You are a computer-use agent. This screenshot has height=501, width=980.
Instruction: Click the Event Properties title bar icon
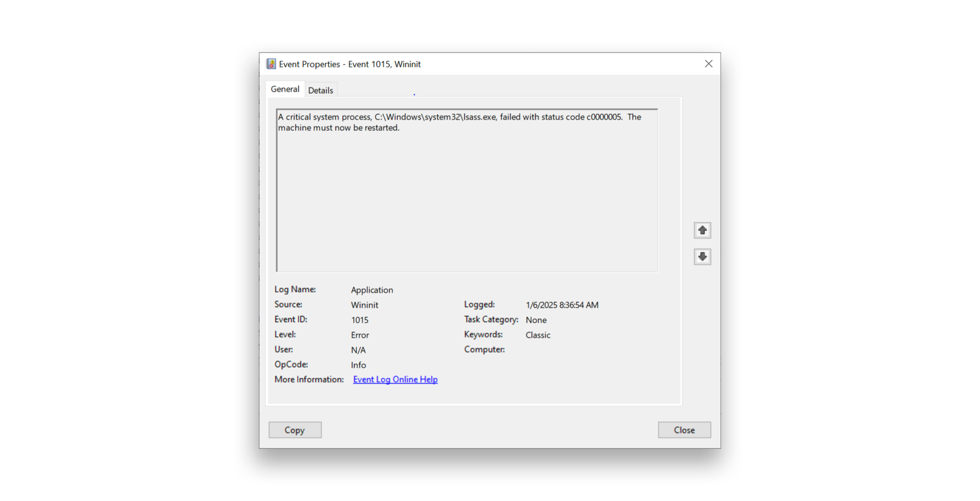coord(271,64)
